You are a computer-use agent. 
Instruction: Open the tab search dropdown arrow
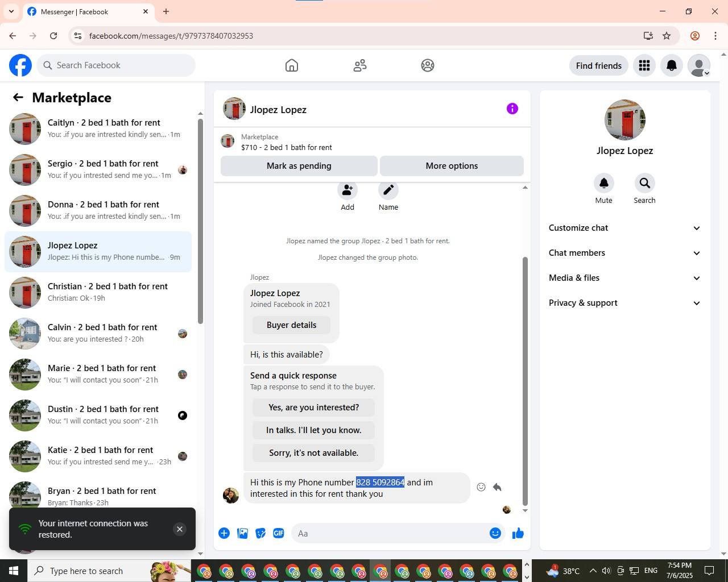point(11,11)
